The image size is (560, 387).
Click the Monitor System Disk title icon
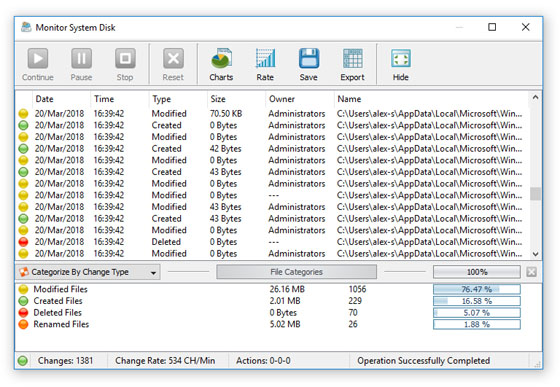pyautogui.click(x=26, y=27)
